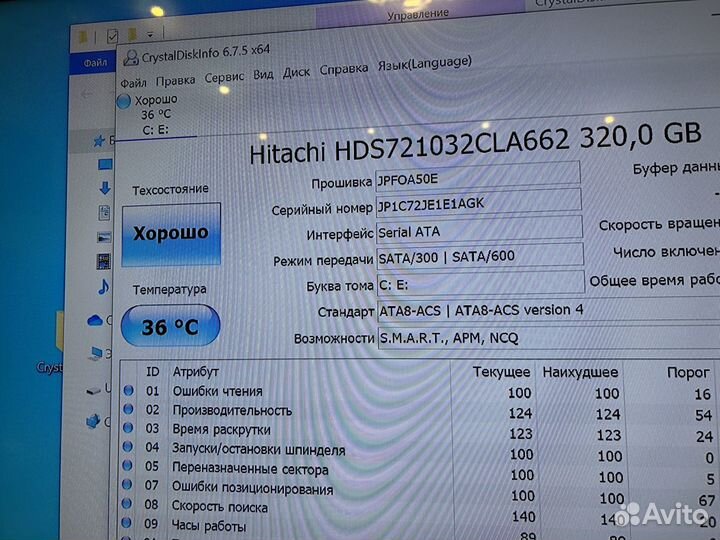The image size is (720, 540).
Task: Open Documents icon in Explorer sidebar
Action: (105, 213)
